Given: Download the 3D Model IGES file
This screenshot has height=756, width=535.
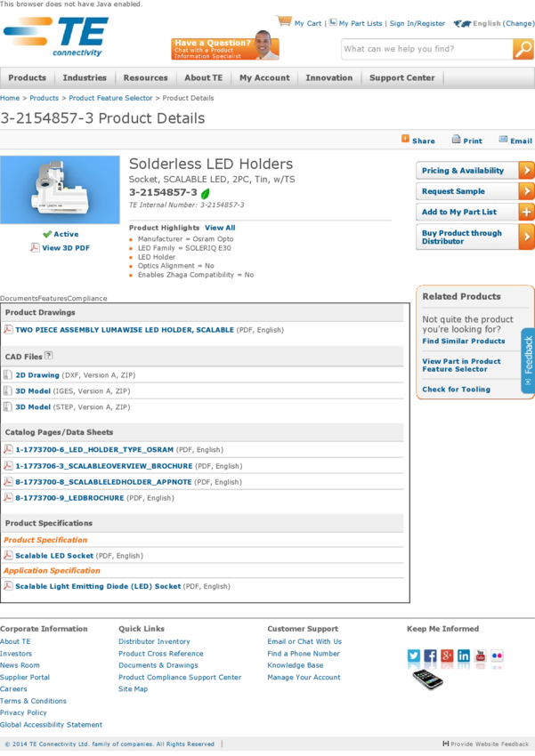Looking at the screenshot, I should point(33,391).
